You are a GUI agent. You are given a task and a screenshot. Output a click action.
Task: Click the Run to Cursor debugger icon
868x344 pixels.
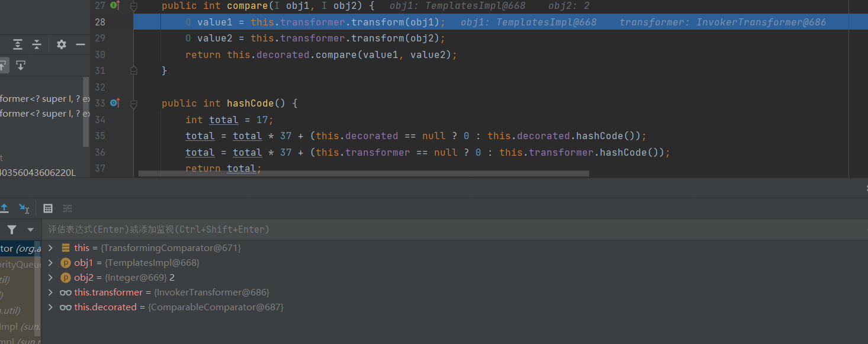24,208
